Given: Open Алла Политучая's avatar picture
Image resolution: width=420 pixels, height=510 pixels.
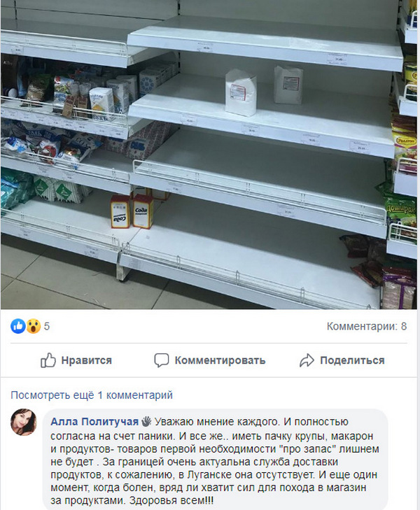Looking at the screenshot, I should [23, 422].
